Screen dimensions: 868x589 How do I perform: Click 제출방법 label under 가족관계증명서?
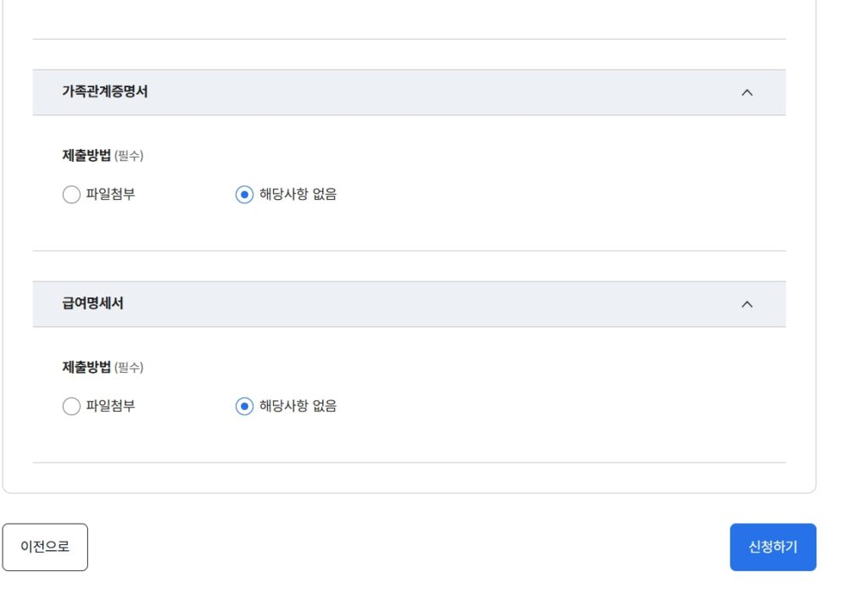[x=86, y=156]
